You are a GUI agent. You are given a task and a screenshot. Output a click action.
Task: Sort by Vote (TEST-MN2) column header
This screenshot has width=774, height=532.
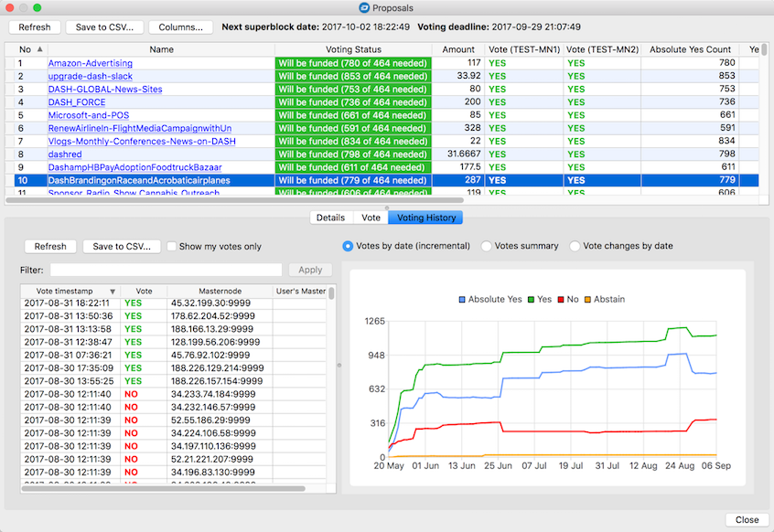coord(602,49)
